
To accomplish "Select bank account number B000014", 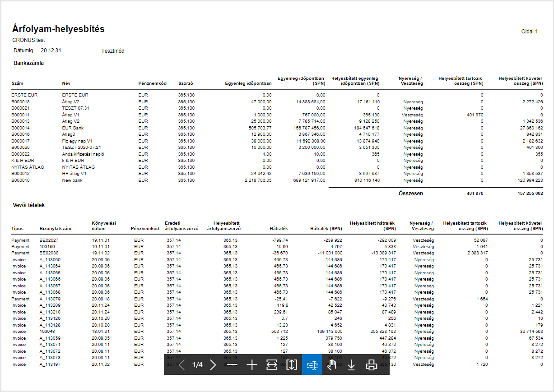I will point(21,128).
